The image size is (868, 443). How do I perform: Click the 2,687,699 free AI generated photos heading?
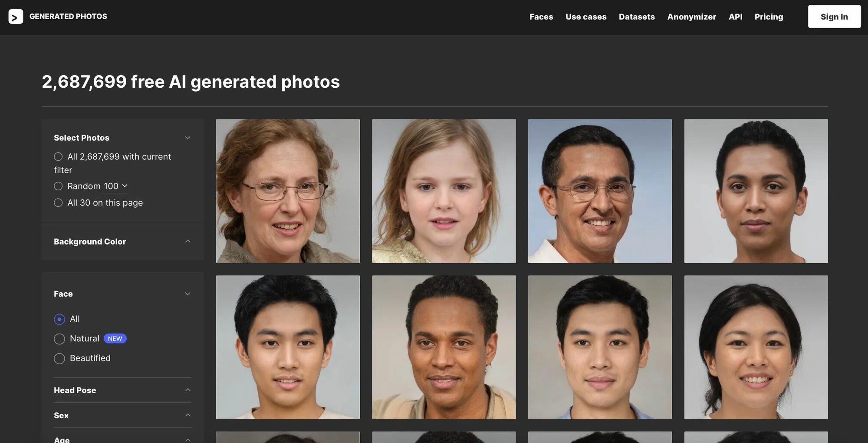(191, 82)
